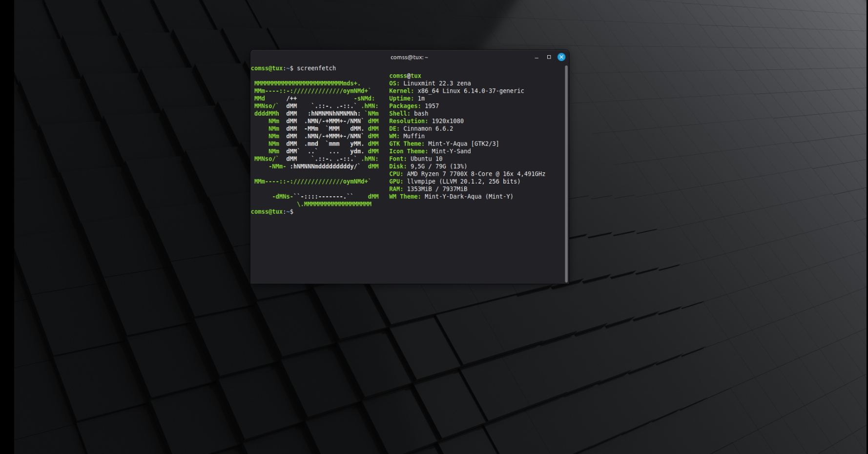Click the 'WM: Muffin' line
The image size is (868, 454).
click(x=407, y=136)
